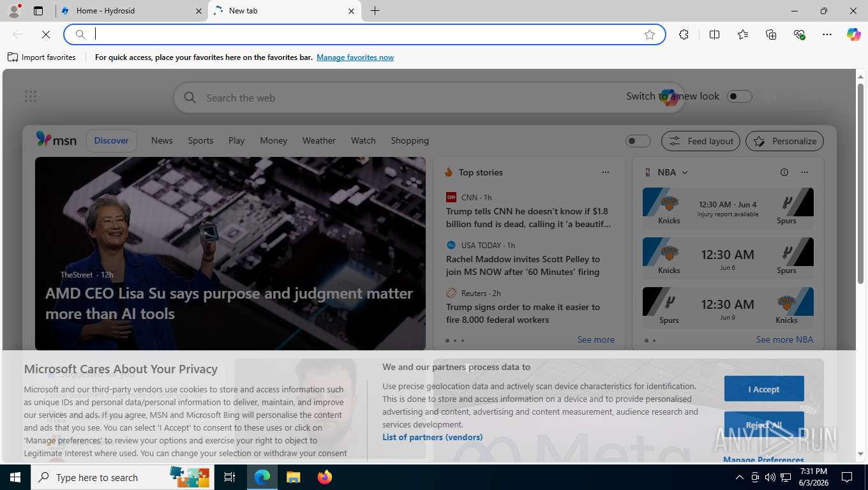Toggle Switch to a new look
Screen dimensions: 868x490
pyautogui.click(x=740, y=96)
